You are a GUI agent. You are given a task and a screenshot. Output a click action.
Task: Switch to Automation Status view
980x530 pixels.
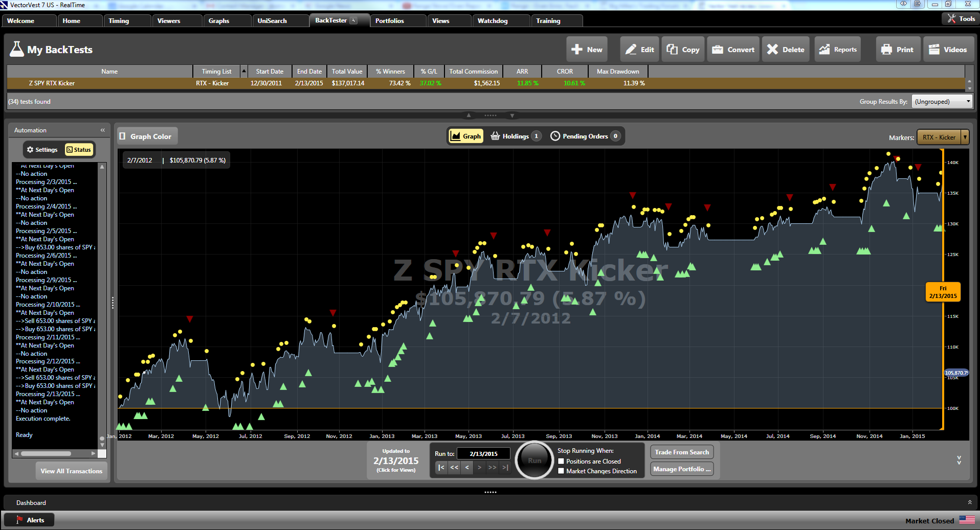79,150
